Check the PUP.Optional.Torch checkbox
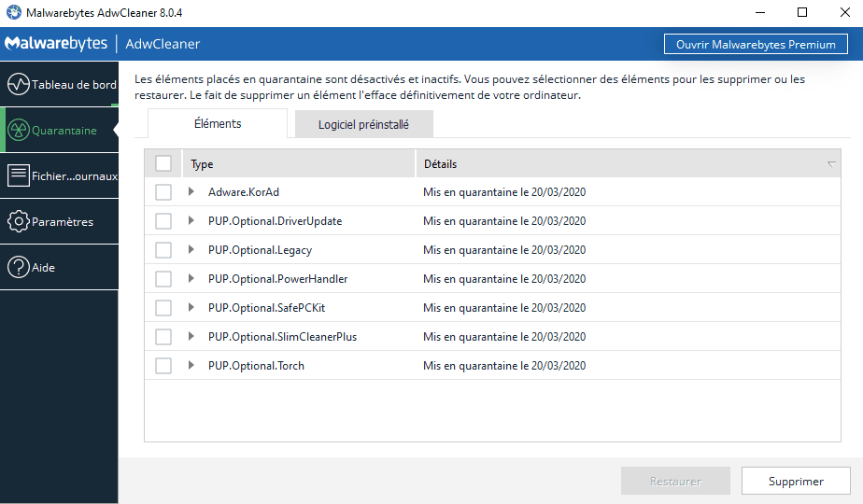Screen dimensions: 863x504 [x=163, y=365]
